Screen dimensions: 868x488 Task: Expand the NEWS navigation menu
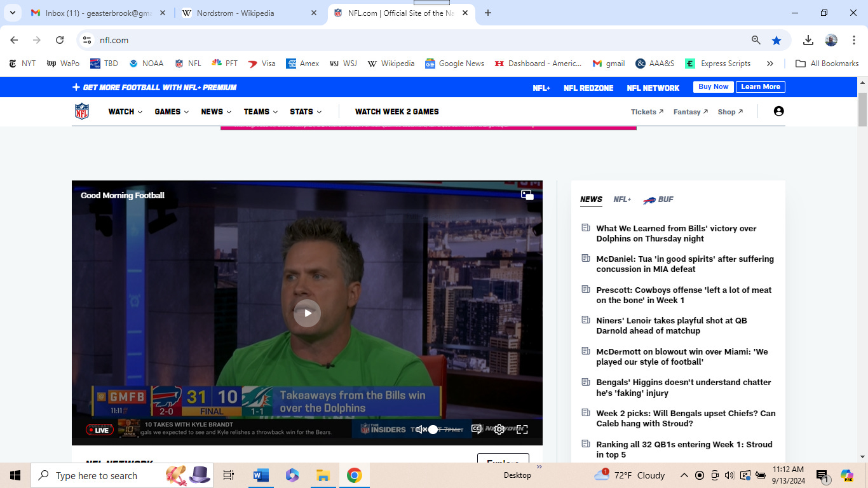[216, 112]
